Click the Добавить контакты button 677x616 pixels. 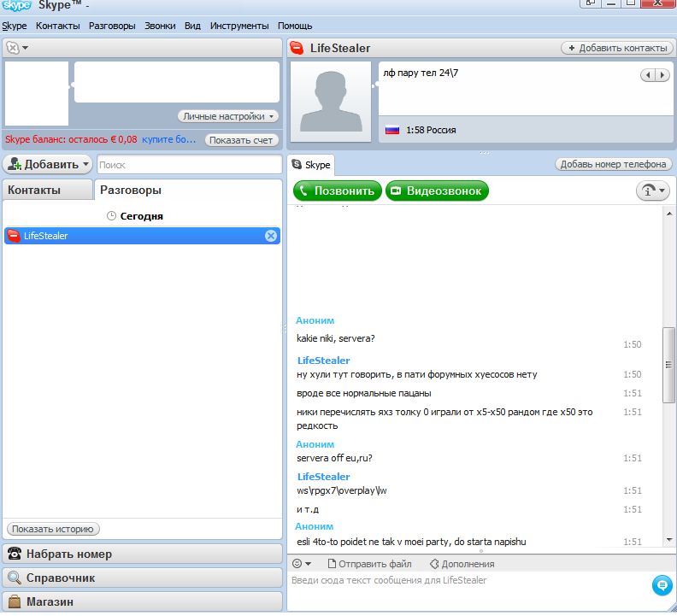point(617,48)
